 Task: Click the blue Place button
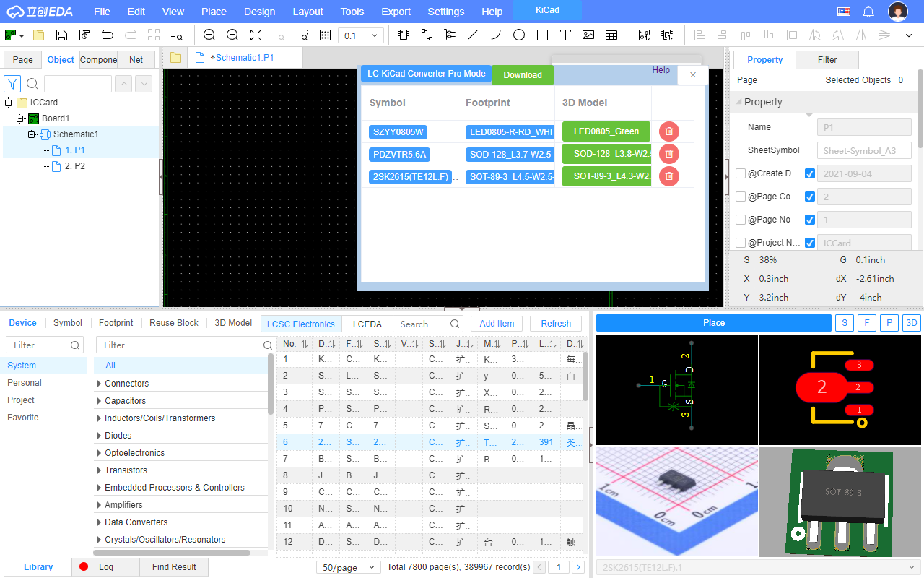714,323
